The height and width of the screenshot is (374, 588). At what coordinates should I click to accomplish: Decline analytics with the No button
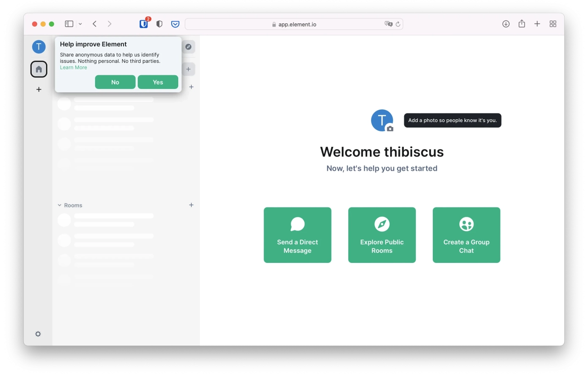click(115, 82)
